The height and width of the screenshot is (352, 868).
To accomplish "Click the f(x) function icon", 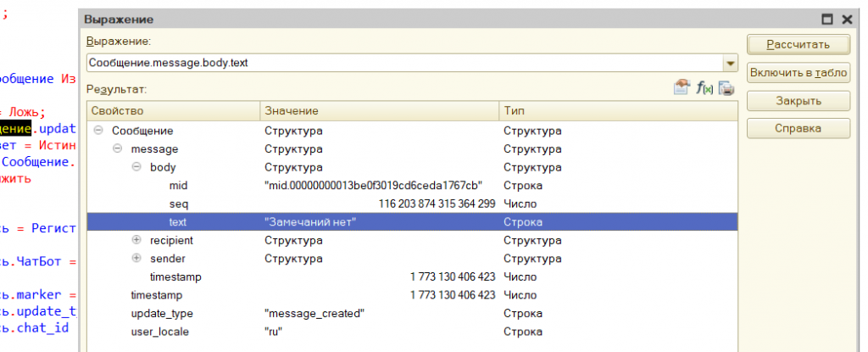I will click(x=704, y=87).
